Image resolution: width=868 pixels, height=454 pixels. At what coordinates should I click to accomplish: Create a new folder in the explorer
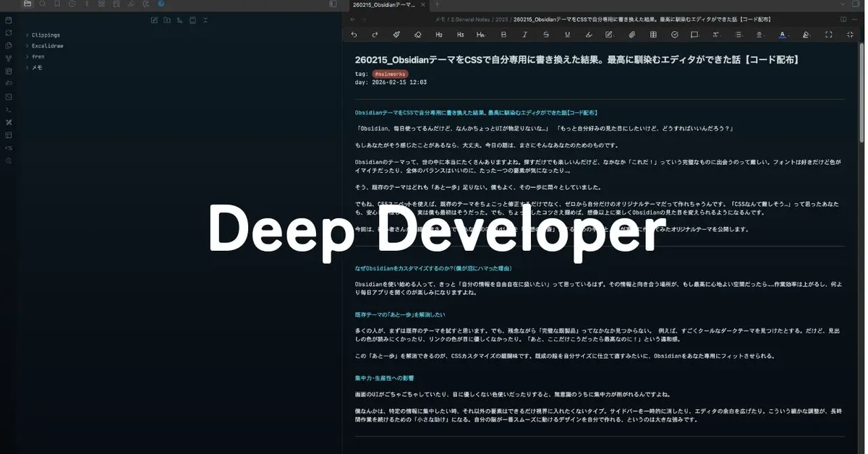[x=167, y=20]
